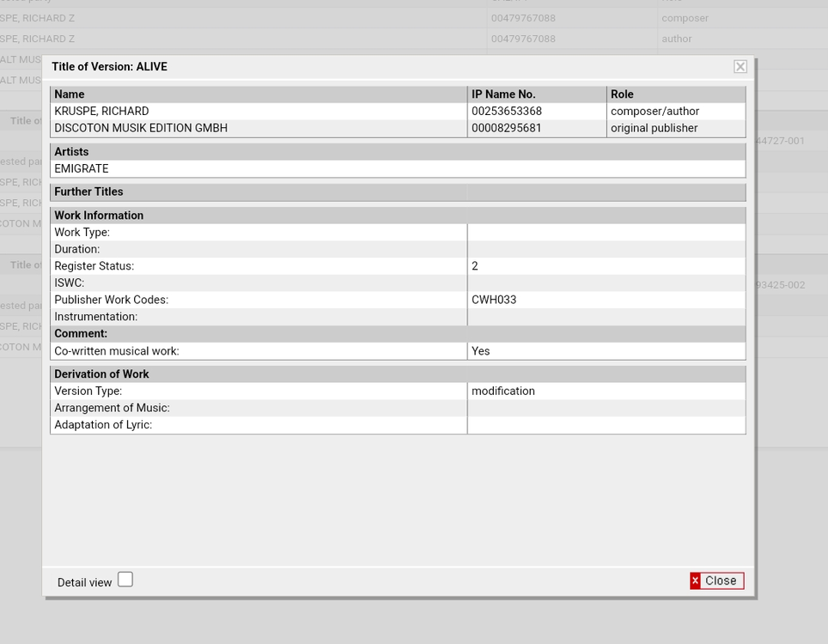Screen dimensions: 828x644
Task: Enable the Detail view checkbox
Action: (125, 579)
